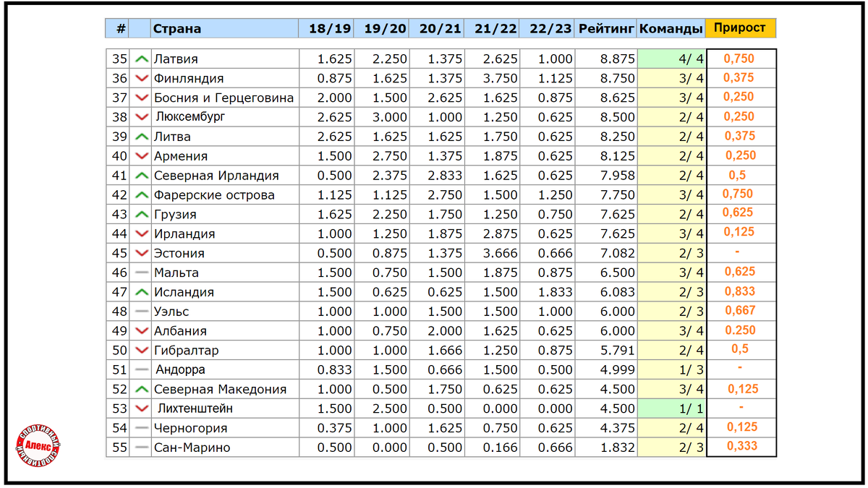Click the green up arrow beside Исландия
The image size is (868, 488).
(142, 293)
